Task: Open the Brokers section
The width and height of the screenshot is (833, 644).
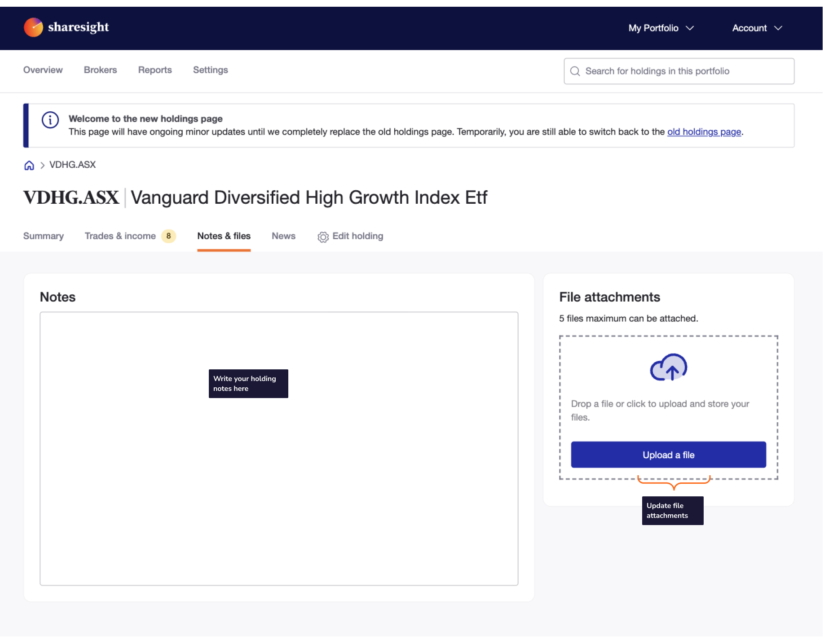Action: pyautogui.click(x=100, y=70)
